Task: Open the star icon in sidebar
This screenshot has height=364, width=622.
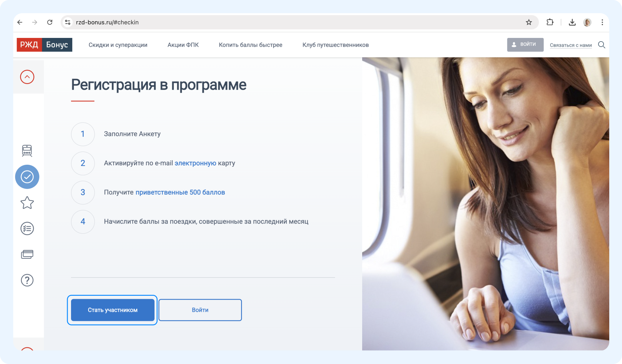Action: tap(27, 203)
